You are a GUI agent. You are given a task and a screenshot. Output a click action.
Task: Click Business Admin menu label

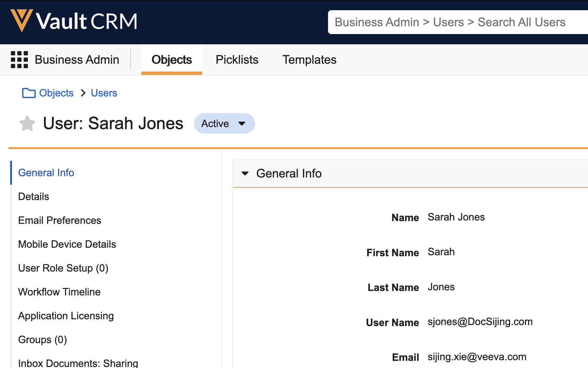pos(77,60)
